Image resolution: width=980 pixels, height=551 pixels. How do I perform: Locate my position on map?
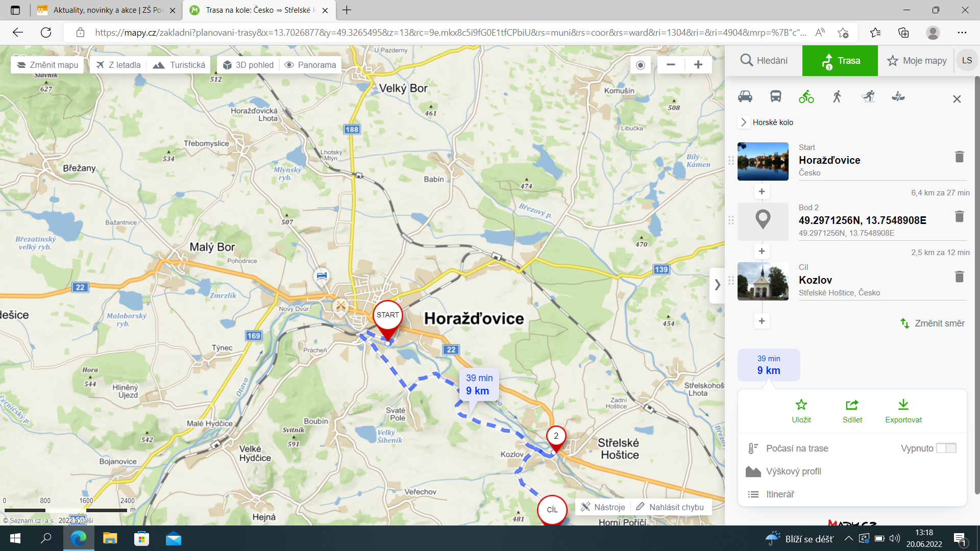[641, 65]
